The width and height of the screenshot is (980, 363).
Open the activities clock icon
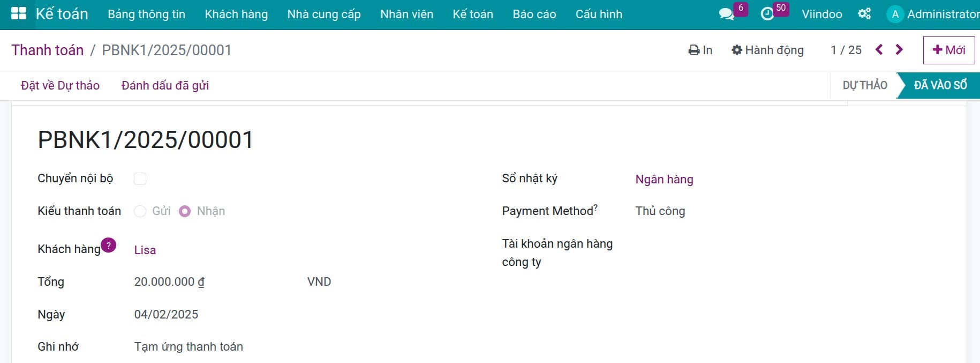point(767,14)
